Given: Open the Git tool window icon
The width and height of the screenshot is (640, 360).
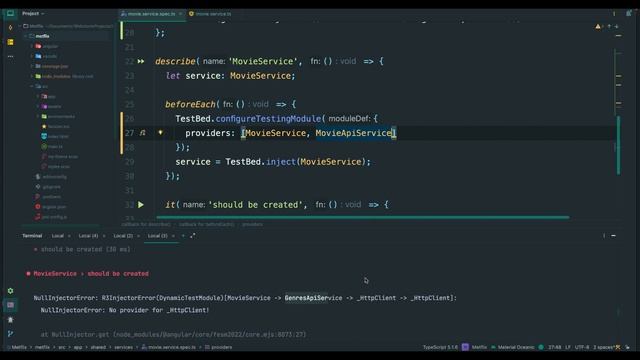Looking at the screenshot, I should (x=10, y=333).
